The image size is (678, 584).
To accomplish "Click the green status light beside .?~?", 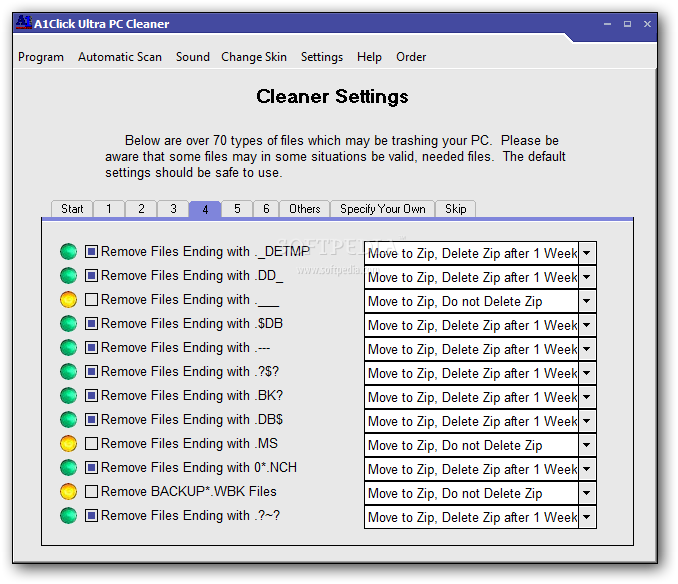I will pos(68,515).
